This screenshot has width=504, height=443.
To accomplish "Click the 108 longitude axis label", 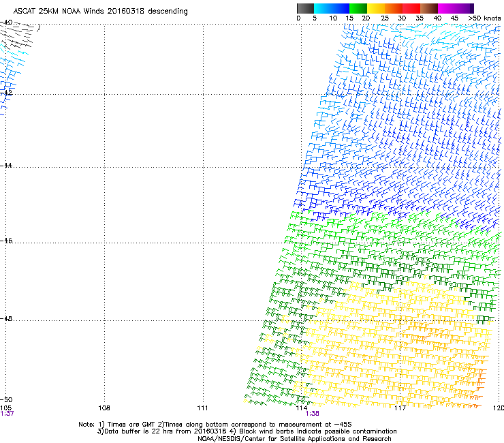I will point(104,408).
